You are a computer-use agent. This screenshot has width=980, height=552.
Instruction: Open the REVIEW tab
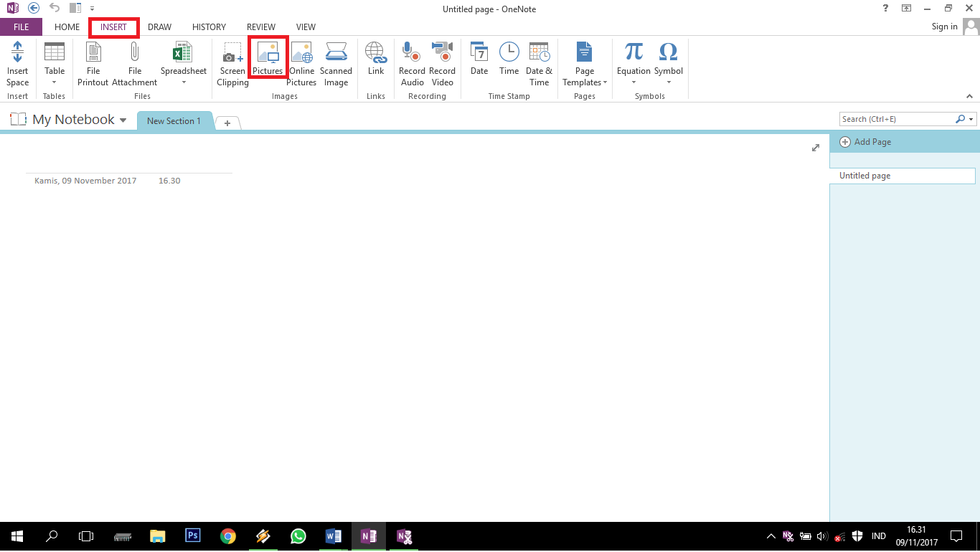point(261,27)
